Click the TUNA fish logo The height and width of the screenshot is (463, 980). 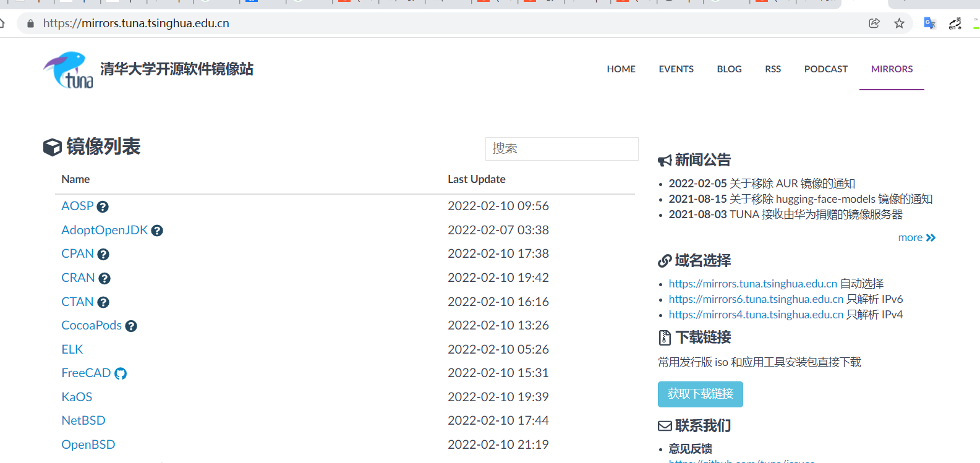point(68,70)
